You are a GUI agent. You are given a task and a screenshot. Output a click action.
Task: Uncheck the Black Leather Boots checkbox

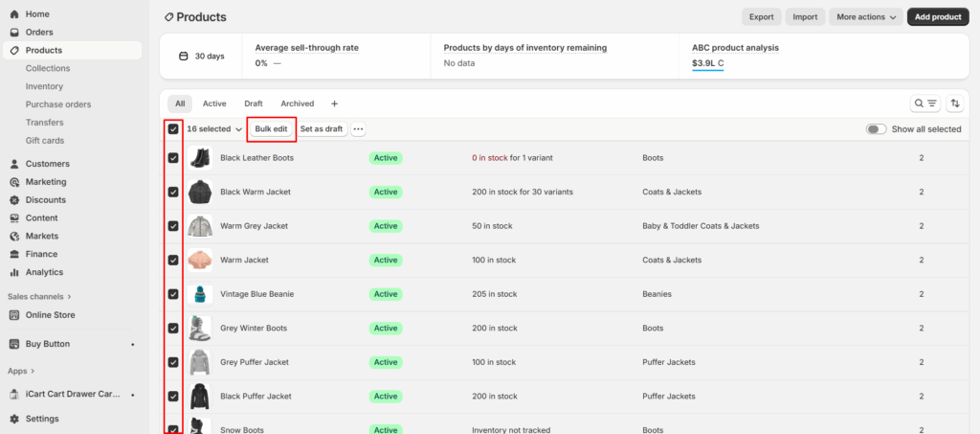point(173,158)
